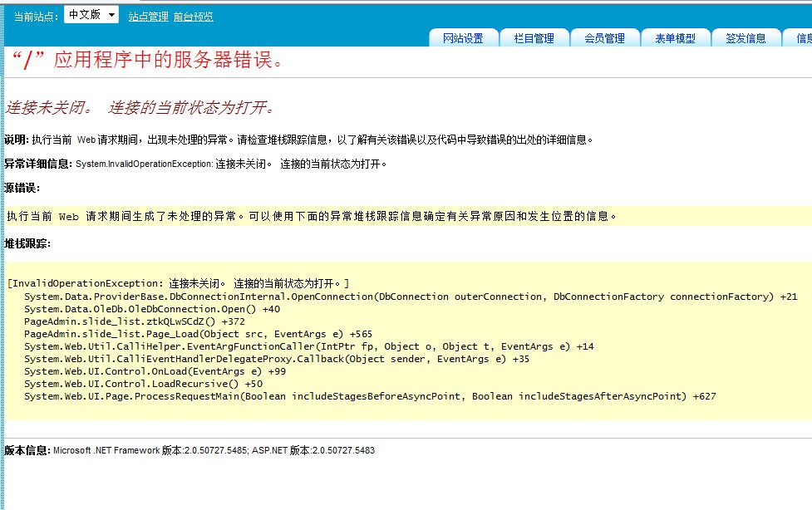This screenshot has height=510, width=812.
Task: Open the 栏目管理 tab
Action: coord(534,38)
